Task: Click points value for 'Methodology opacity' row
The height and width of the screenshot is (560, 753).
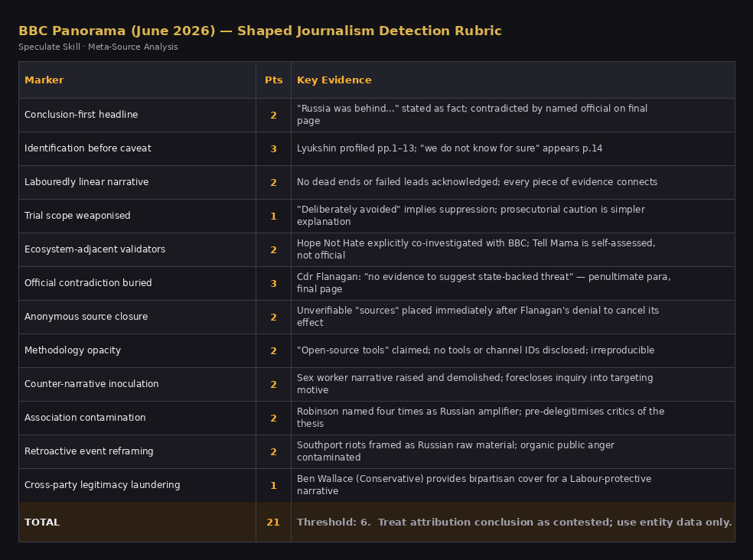Action: click(x=273, y=350)
